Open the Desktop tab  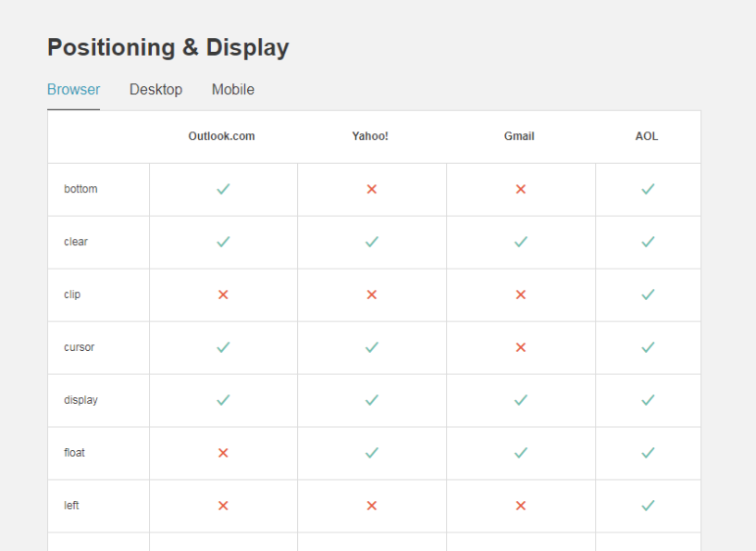tap(155, 90)
